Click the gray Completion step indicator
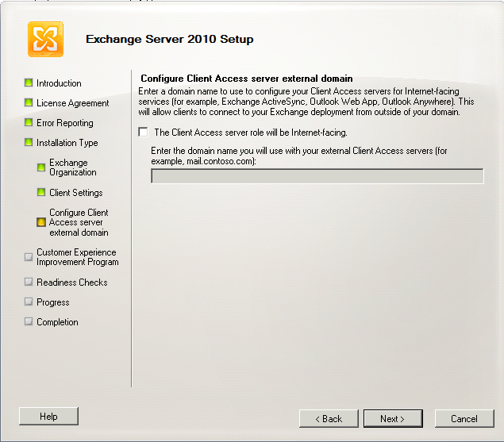Image resolution: width=504 pixels, height=442 pixels. (29, 321)
